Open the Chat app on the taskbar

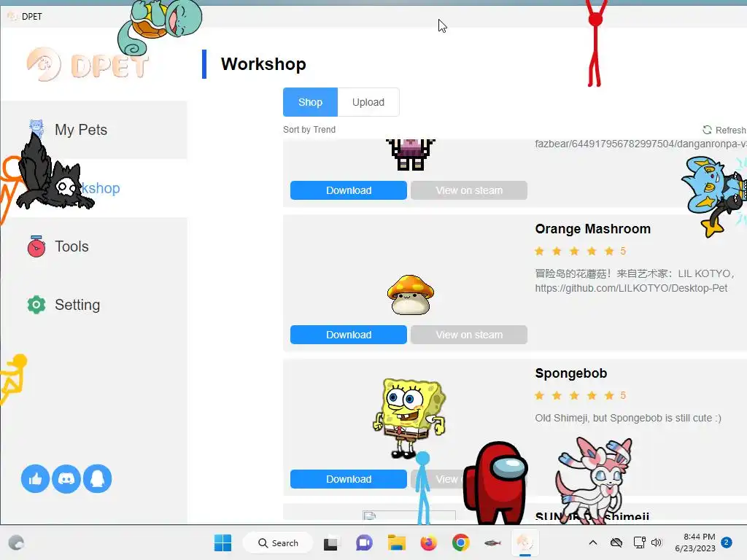364,542
